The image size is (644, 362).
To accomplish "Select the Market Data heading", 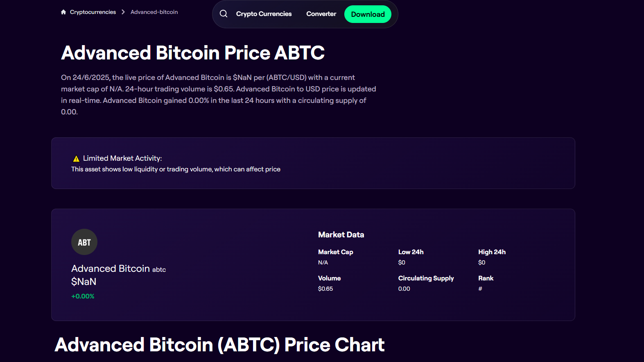I will tap(341, 234).
